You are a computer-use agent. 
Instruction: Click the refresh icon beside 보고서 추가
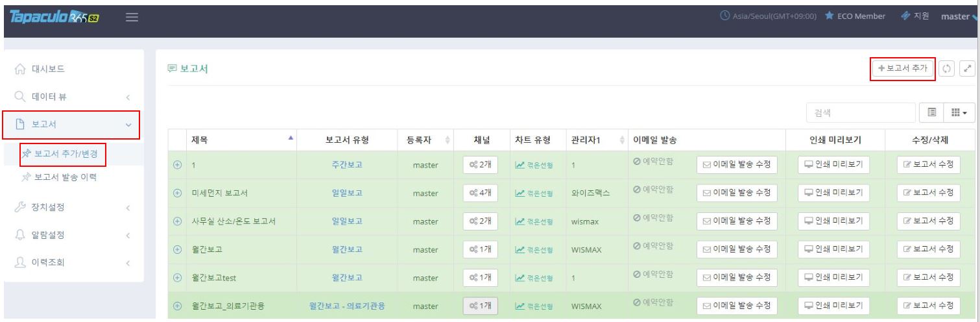948,68
